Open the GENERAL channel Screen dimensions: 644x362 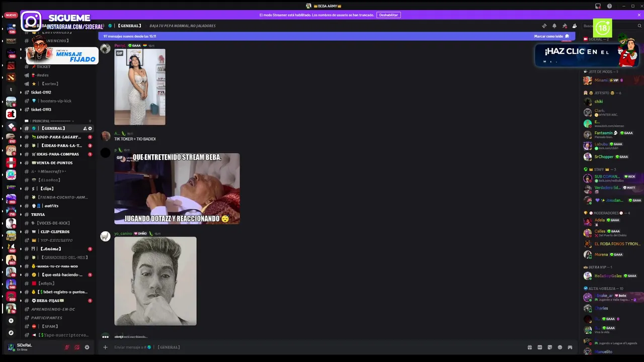pos(58,128)
